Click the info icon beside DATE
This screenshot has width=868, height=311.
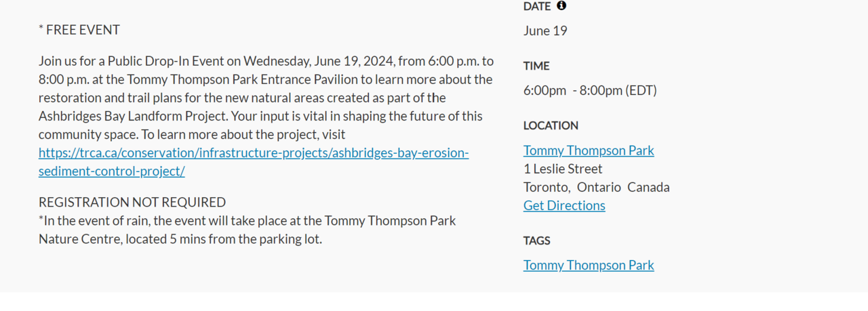click(x=561, y=6)
